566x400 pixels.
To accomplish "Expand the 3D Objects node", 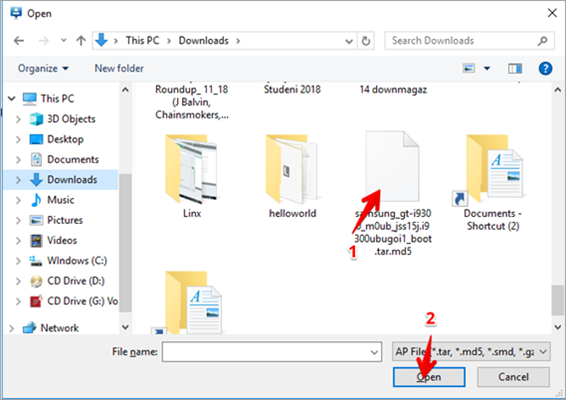I will 18,119.
